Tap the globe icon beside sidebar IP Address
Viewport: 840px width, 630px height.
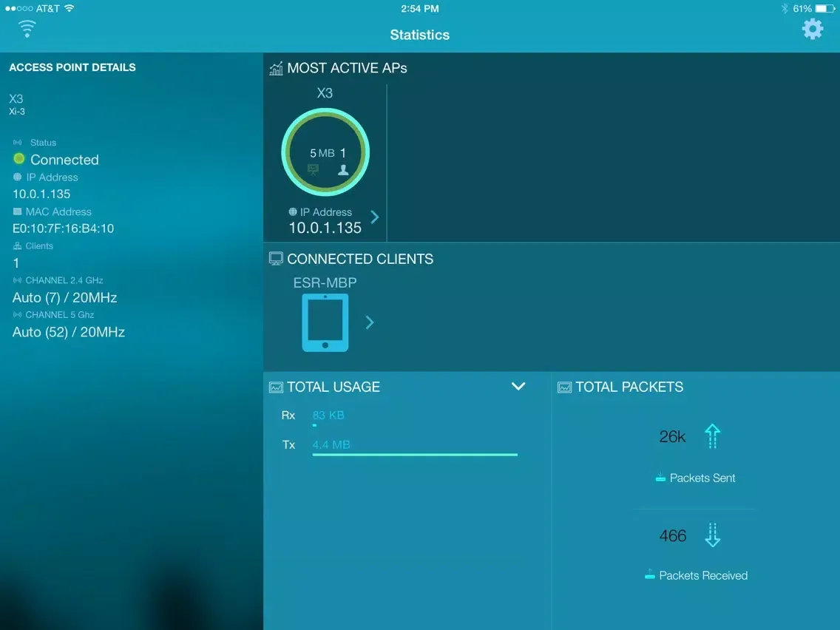click(x=18, y=177)
